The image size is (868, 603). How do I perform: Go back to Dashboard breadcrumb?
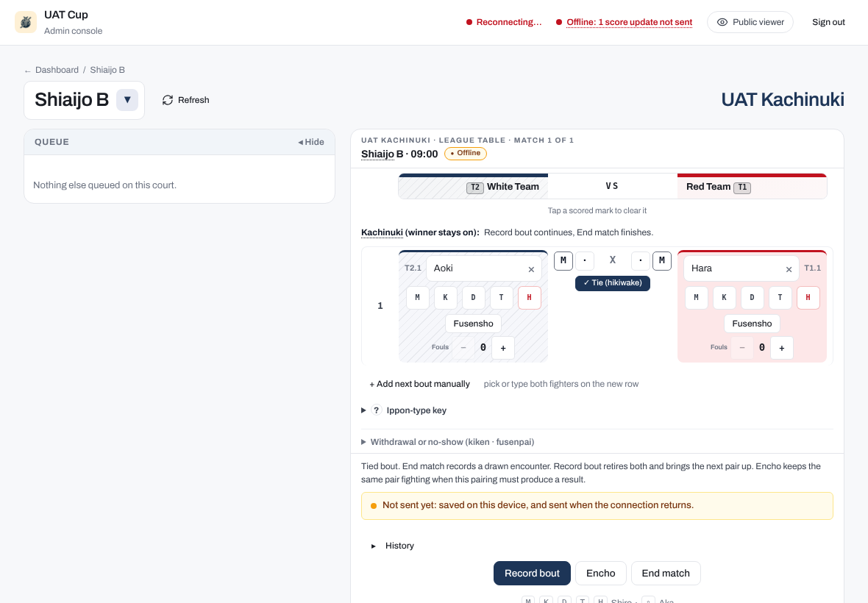[x=57, y=70]
